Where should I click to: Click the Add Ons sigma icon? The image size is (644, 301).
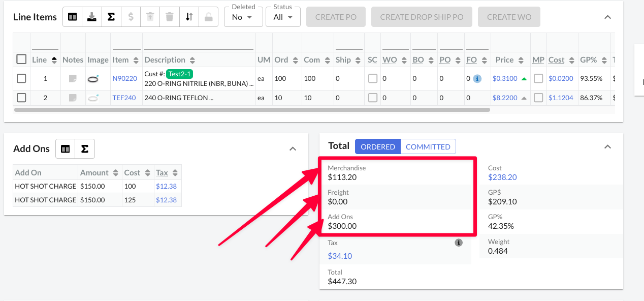(85, 149)
